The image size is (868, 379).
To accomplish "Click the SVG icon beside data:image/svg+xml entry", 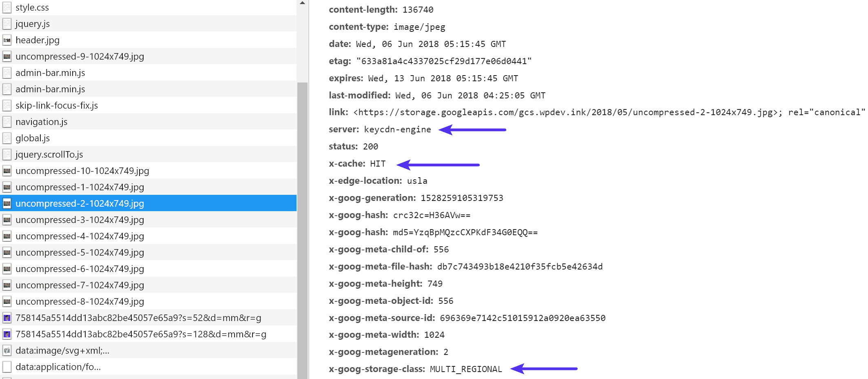I will pyautogui.click(x=7, y=350).
